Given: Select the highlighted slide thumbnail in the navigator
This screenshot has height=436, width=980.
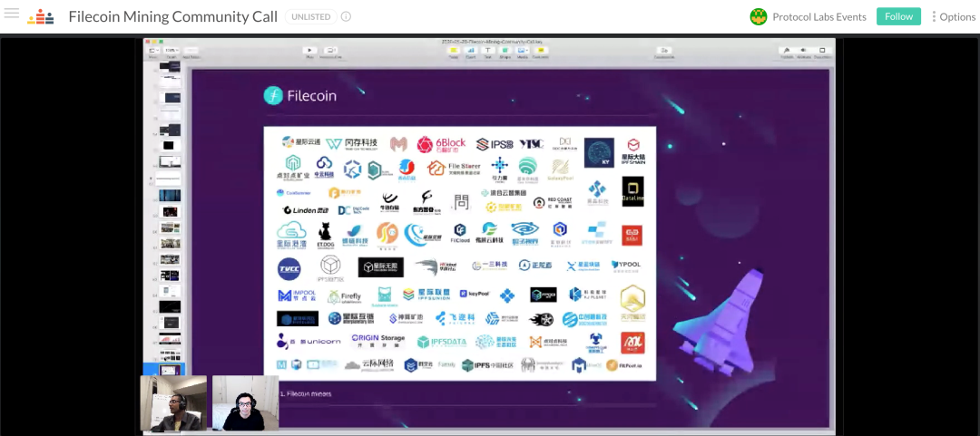Looking at the screenshot, I should [170, 370].
